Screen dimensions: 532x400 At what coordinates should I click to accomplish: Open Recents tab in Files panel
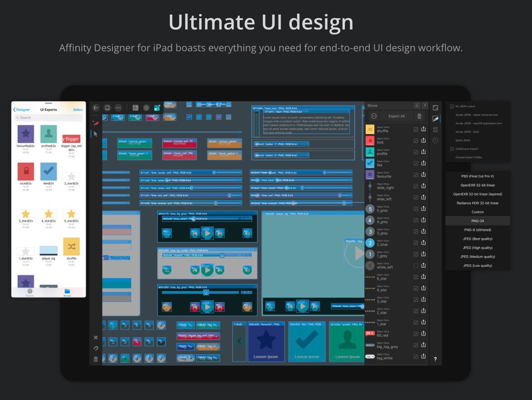pyautogui.click(x=30, y=293)
